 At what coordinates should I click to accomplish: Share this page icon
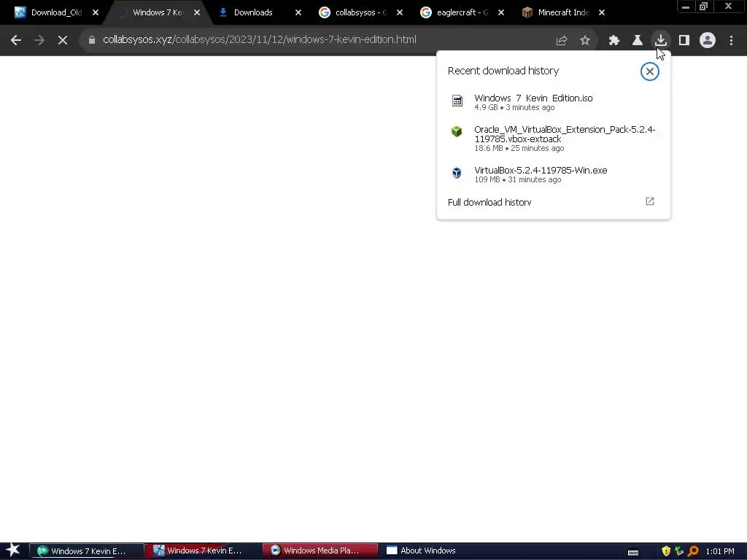pos(562,41)
